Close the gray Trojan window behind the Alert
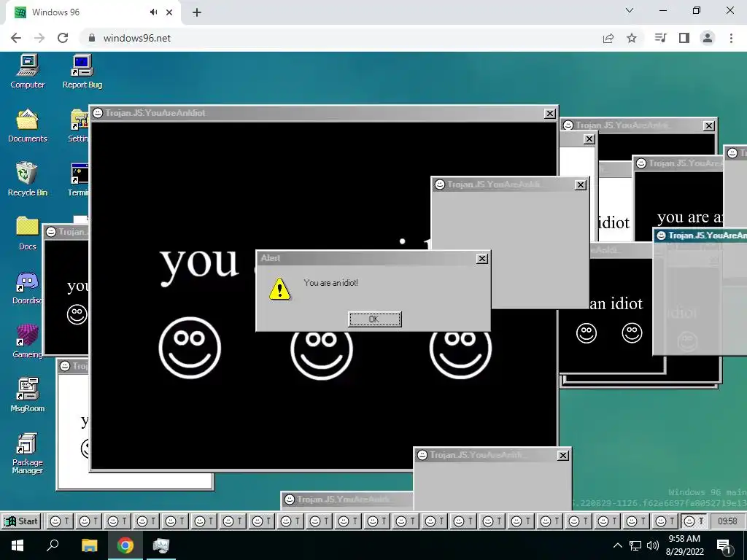747x560 pixels. 580,184
